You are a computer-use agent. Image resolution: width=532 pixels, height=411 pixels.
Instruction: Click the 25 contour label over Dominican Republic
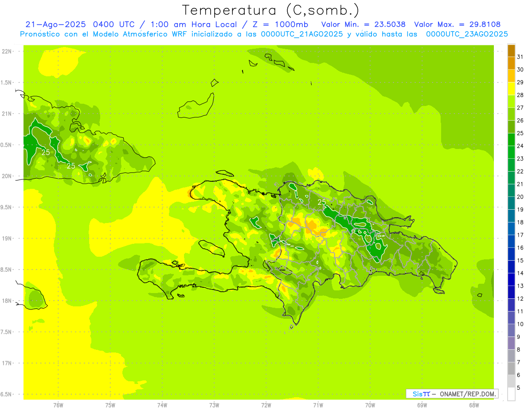[x=322, y=202]
